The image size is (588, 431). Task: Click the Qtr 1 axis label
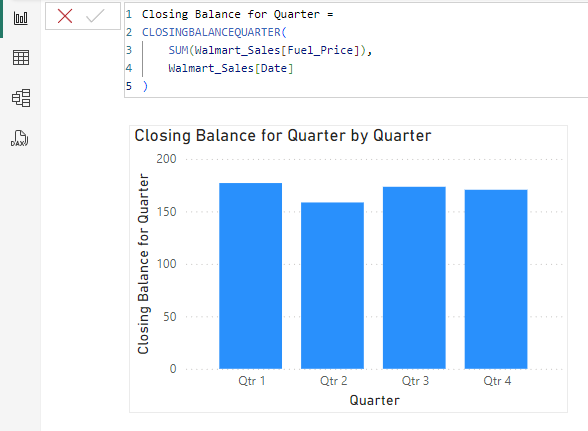(x=252, y=381)
